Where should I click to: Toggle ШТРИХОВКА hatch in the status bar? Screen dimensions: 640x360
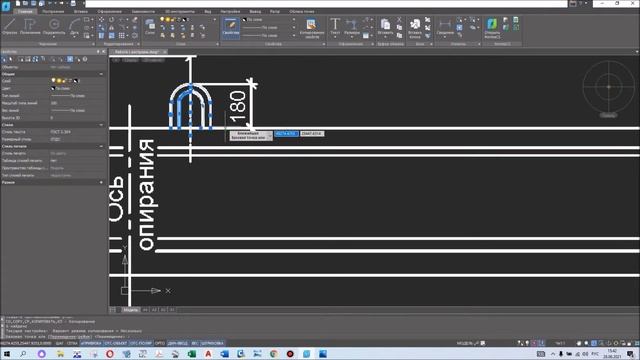(x=212, y=343)
